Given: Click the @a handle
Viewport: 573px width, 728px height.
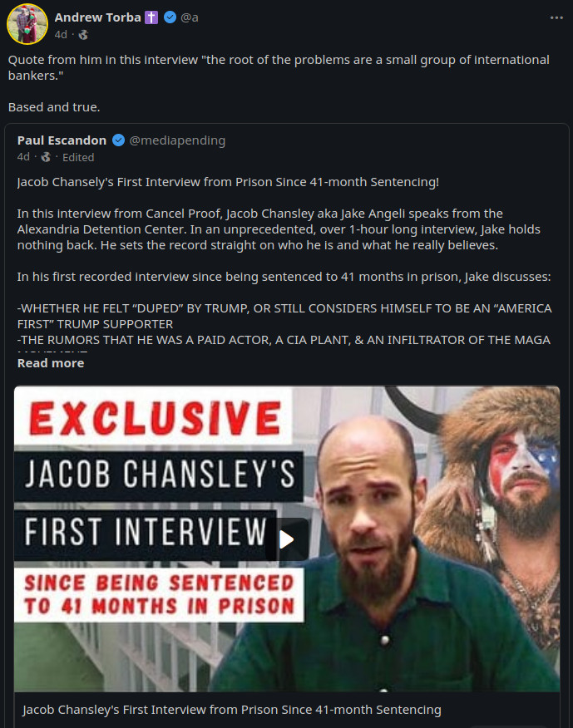Looking at the screenshot, I should click(189, 17).
